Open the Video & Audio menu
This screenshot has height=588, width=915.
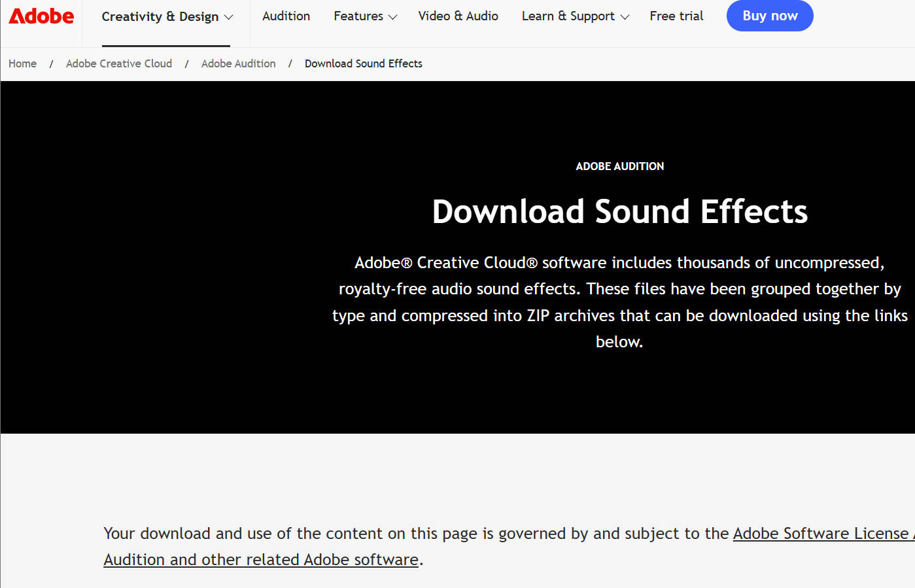(458, 16)
